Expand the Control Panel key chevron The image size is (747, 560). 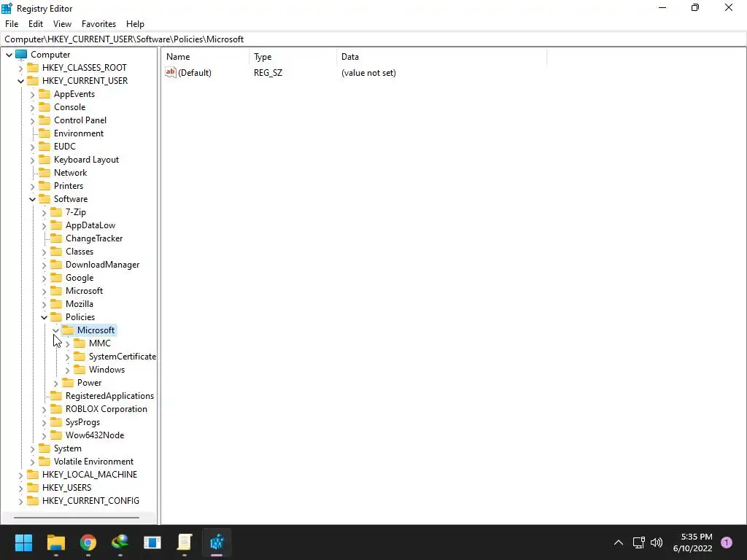(x=32, y=120)
